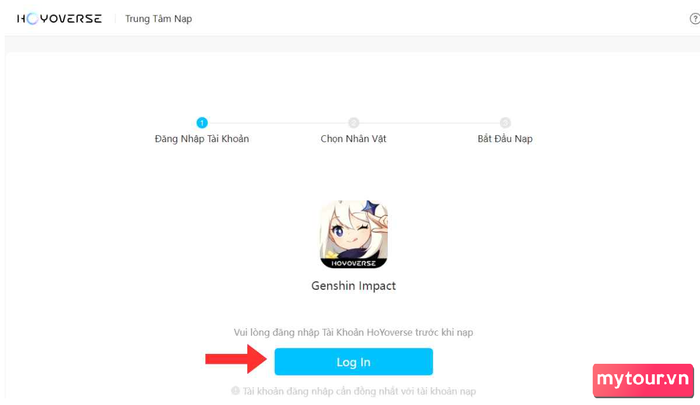Click the info icon beside account notice
The width and height of the screenshot is (700, 405).
[x=235, y=391]
